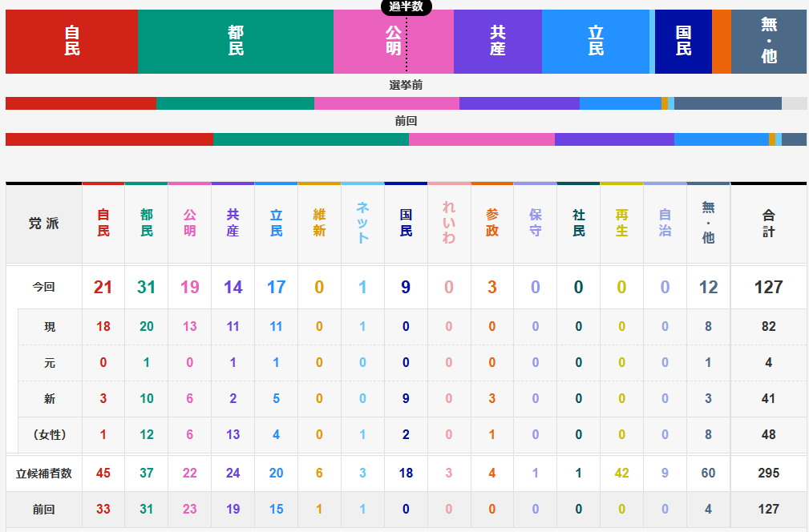Expand the 新 row of the table
Viewport: 809px width, 532px height.
43,399
